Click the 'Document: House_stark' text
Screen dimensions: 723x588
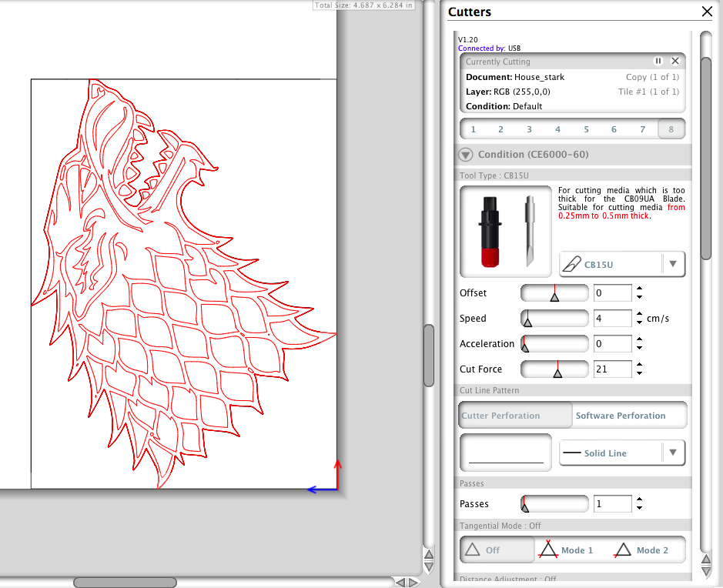coord(515,77)
